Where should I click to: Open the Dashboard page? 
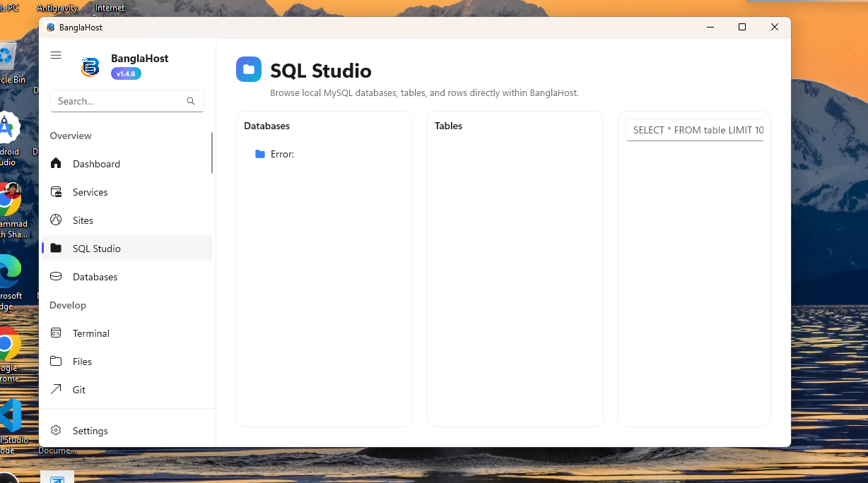click(x=127, y=163)
